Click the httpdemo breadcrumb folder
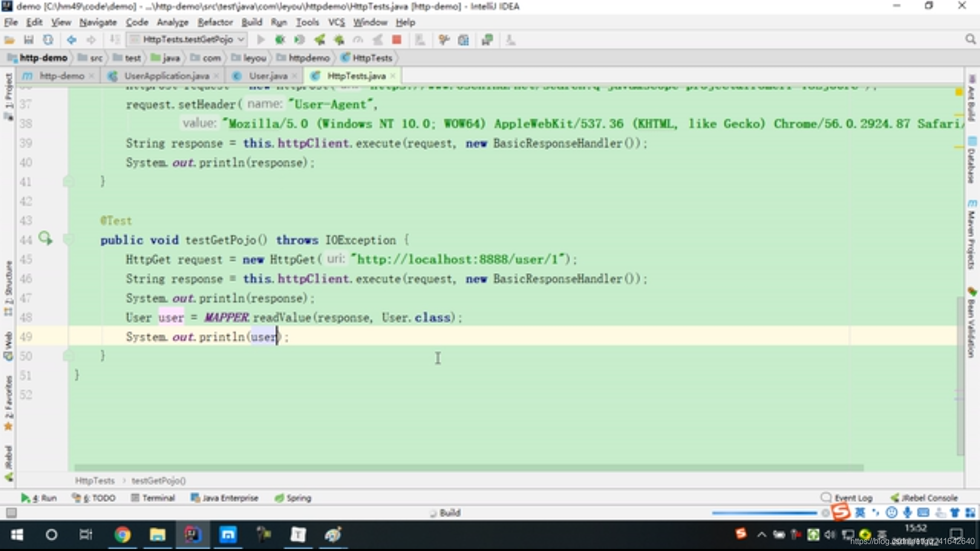The width and height of the screenshot is (980, 551). pos(303,58)
